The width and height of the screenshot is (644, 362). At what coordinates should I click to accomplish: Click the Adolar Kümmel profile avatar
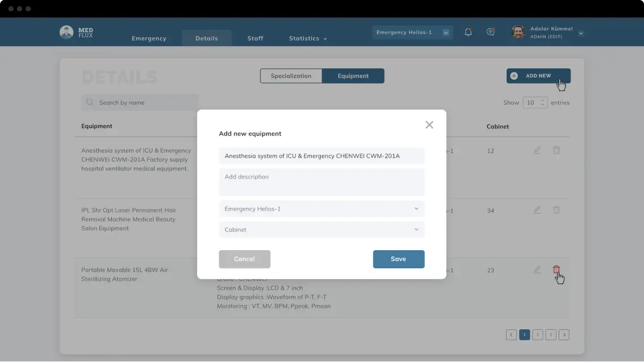pyautogui.click(x=518, y=32)
